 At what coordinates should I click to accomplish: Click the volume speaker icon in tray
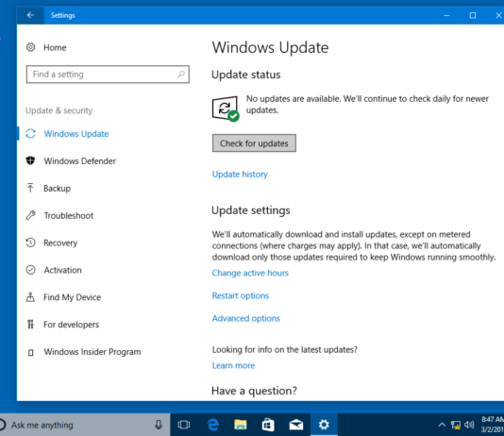click(469, 425)
